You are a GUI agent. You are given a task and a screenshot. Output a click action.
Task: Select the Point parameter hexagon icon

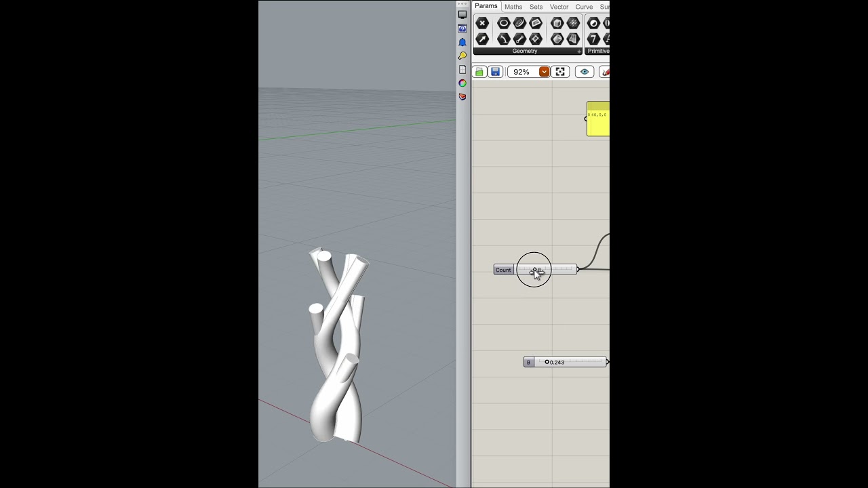(482, 23)
